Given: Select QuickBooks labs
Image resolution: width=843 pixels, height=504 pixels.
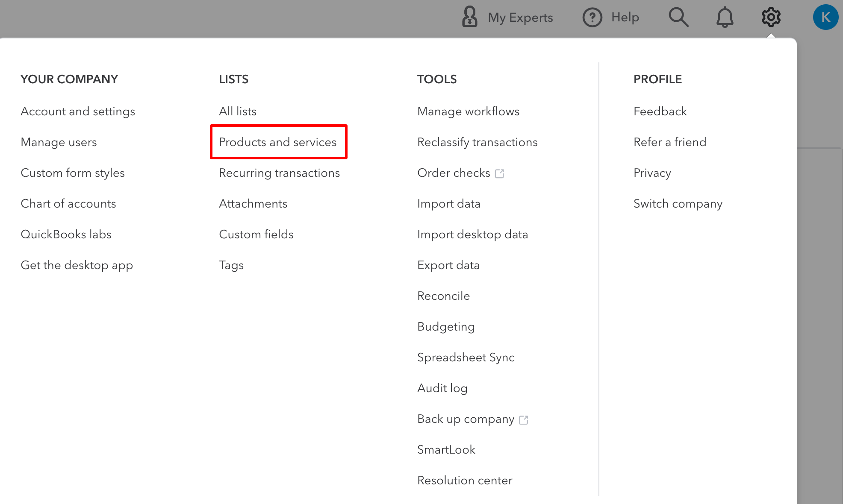Looking at the screenshot, I should [x=66, y=234].
